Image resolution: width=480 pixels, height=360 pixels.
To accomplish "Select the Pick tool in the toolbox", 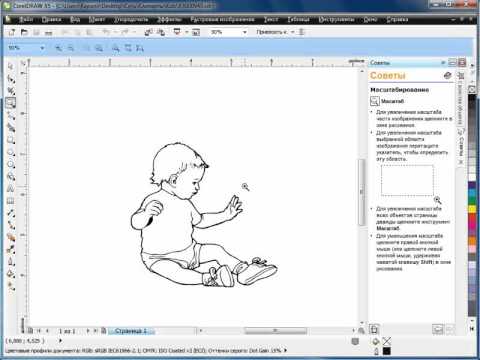I will click(x=11, y=66).
